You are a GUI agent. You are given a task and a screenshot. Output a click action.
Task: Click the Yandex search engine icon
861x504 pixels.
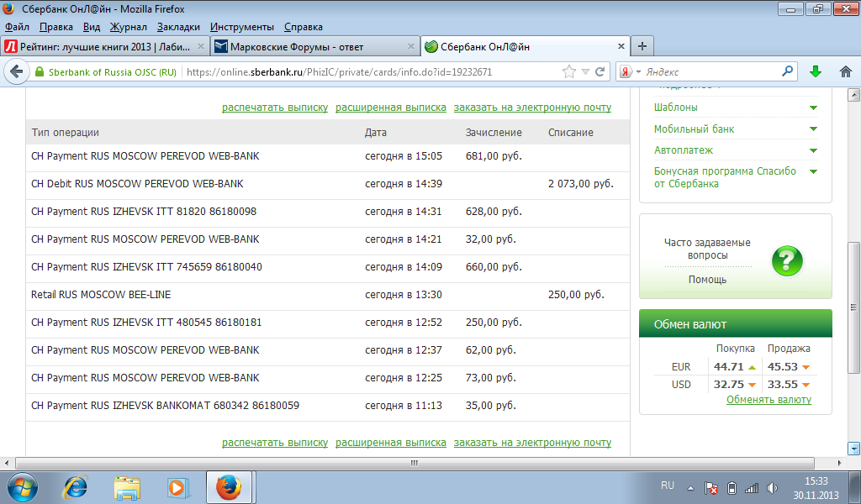click(x=626, y=72)
